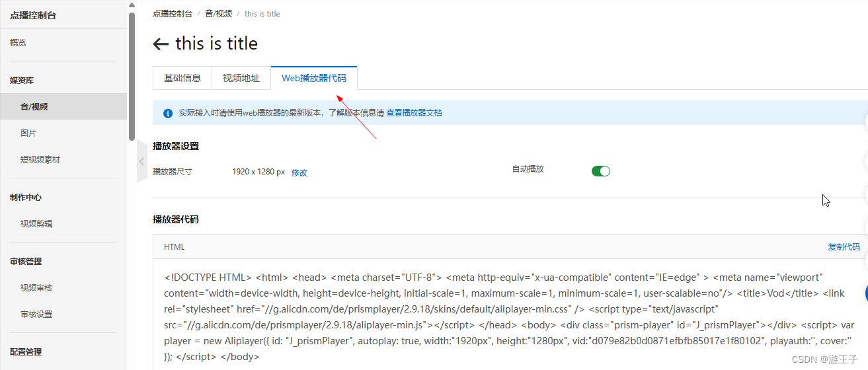Toggle the 自动播放 switch
868x370 pixels.
click(x=601, y=171)
